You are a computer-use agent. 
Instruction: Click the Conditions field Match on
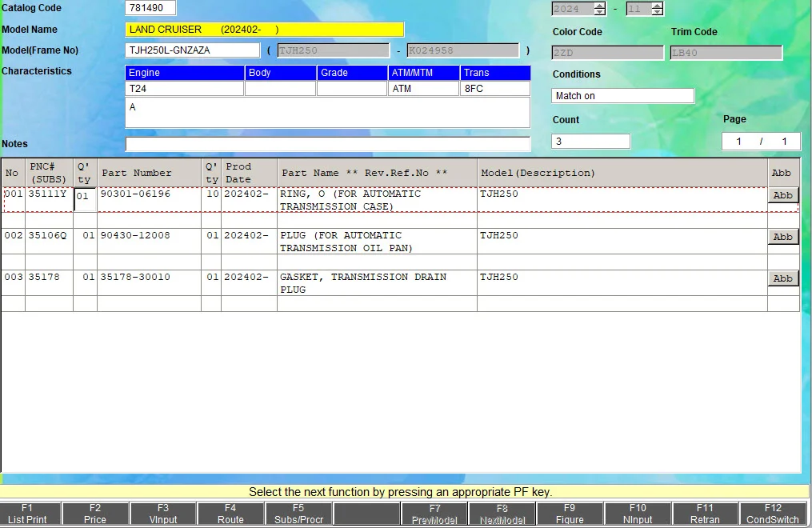(x=622, y=96)
